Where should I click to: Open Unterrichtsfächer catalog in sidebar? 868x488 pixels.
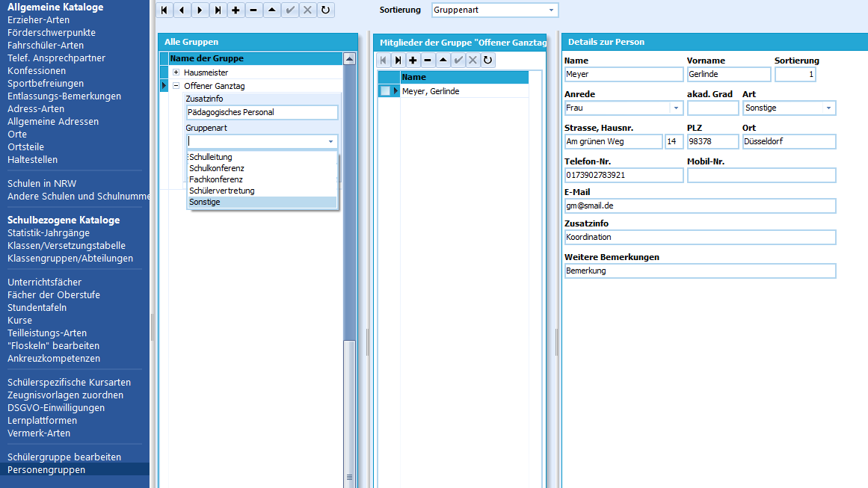click(44, 282)
